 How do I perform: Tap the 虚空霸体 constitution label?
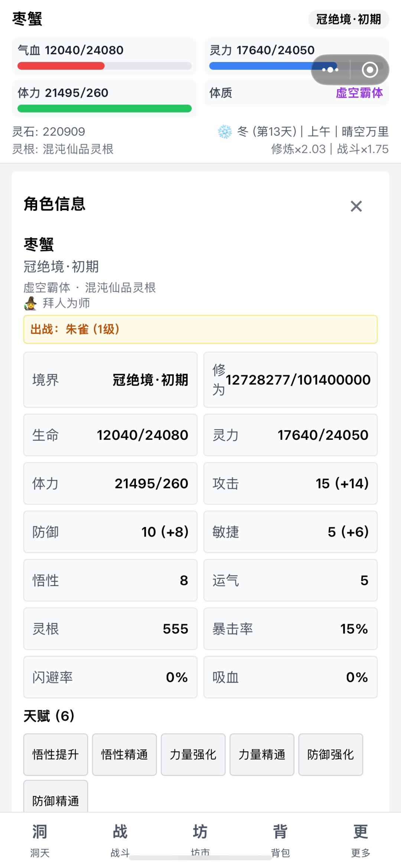tap(359, 93)
